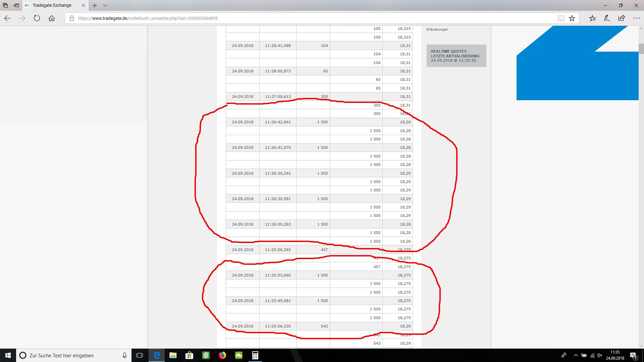
Task: Share this page via the share icon
Action: click(x=622, y=18)
